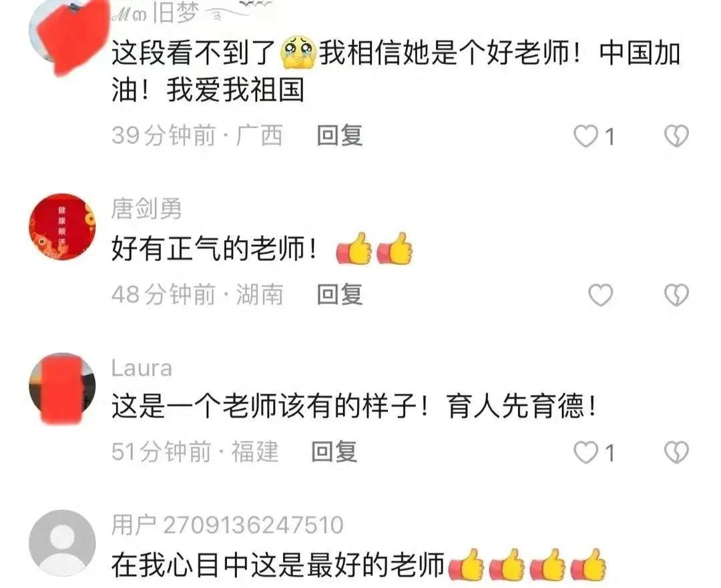The width and height of the screenshot is (721, 588).
Task: Tap 回复 under 唐剑勇's comment
Action: point(339,295)
